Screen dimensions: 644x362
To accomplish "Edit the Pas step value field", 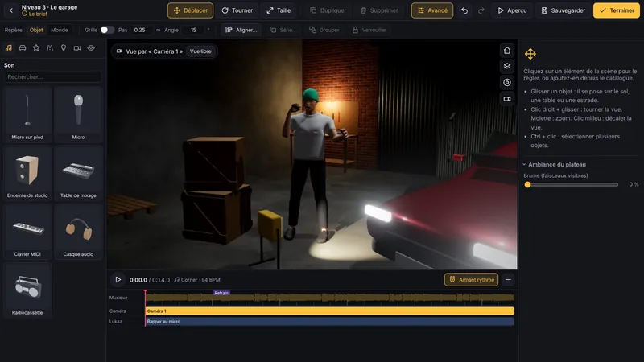I will pyautogui.click(x=141, y=30).
